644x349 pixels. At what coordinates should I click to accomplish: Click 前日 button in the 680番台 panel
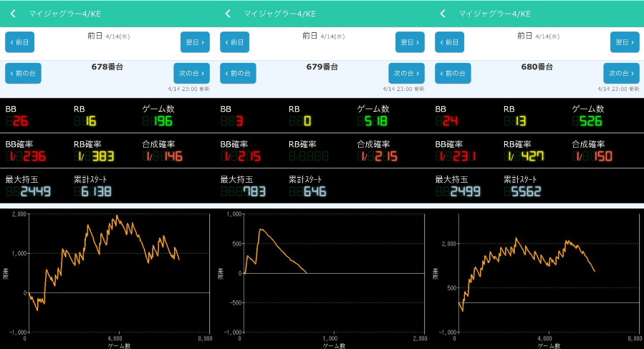click(450, 42)
